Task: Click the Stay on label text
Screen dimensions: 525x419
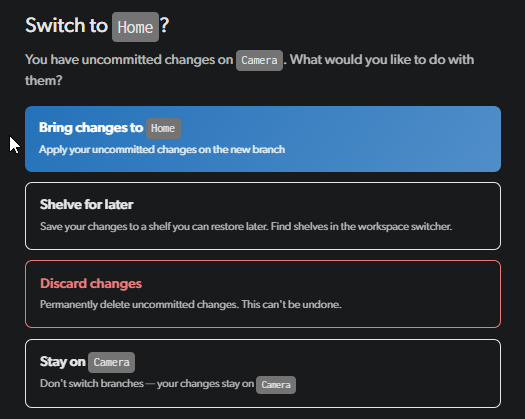Action: click(x=63, y=362)
